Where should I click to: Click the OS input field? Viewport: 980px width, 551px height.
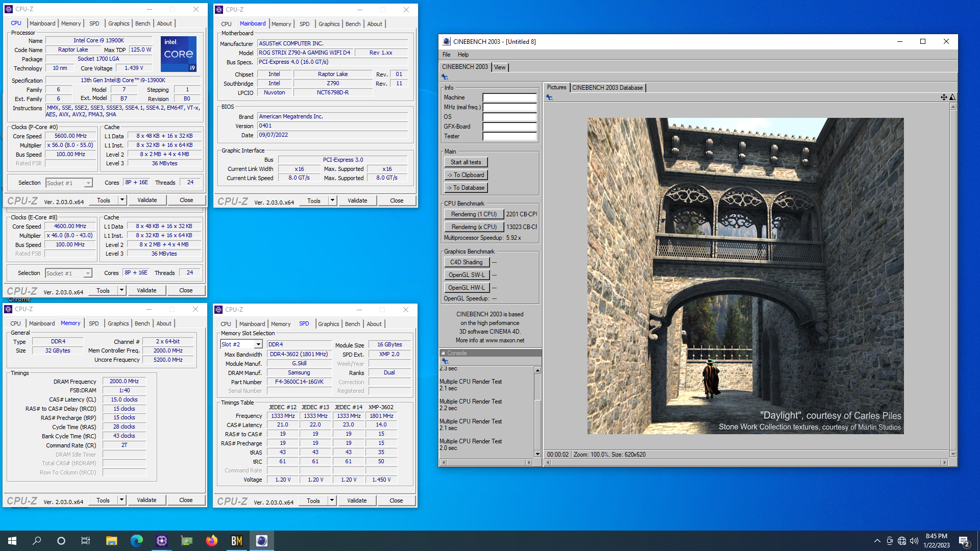(x=509, y=117)
